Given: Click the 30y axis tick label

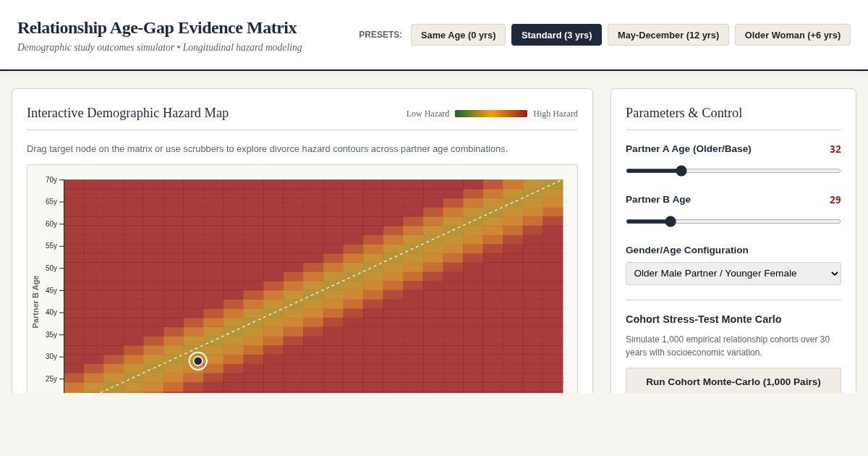Looking at the screenshot, I should (51, 357).
